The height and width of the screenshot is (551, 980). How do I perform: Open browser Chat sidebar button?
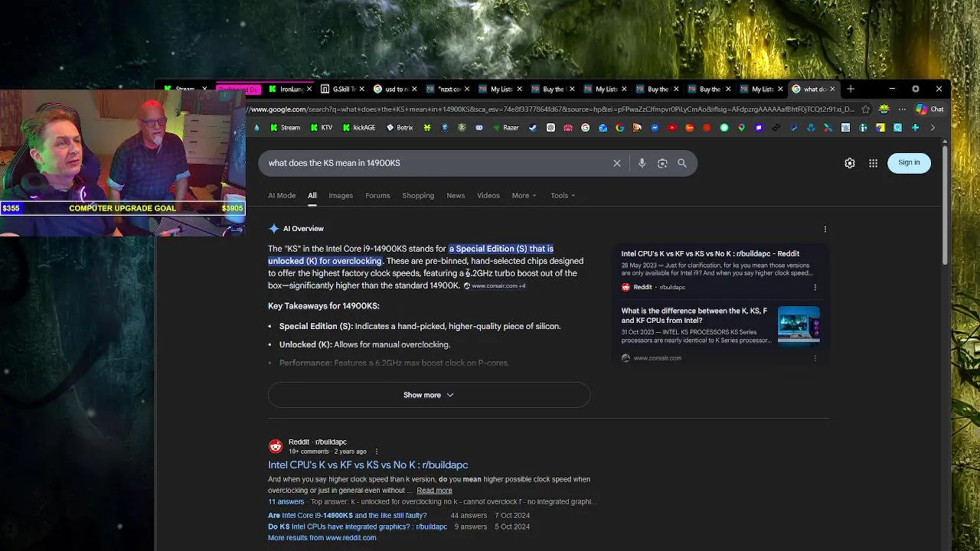(932, 109)
